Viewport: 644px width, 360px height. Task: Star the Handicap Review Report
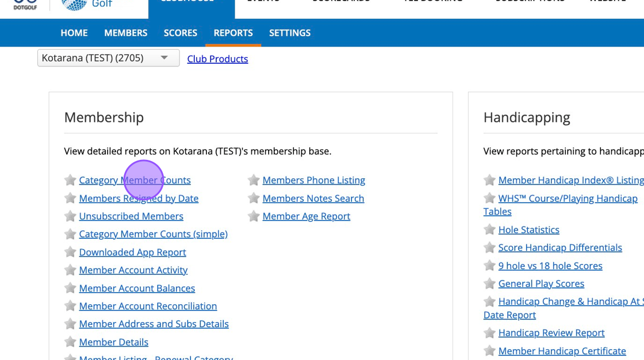[489, 332]
